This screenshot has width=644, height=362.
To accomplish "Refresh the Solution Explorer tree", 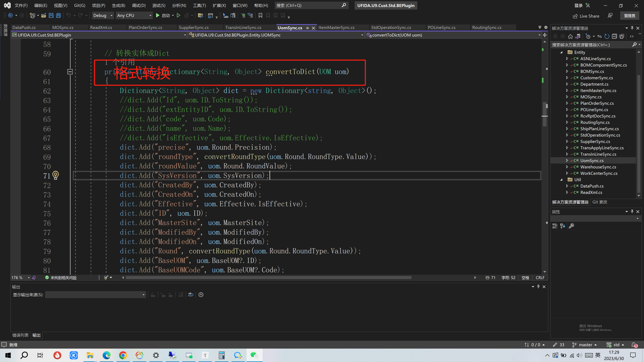I will click(607, 37).
